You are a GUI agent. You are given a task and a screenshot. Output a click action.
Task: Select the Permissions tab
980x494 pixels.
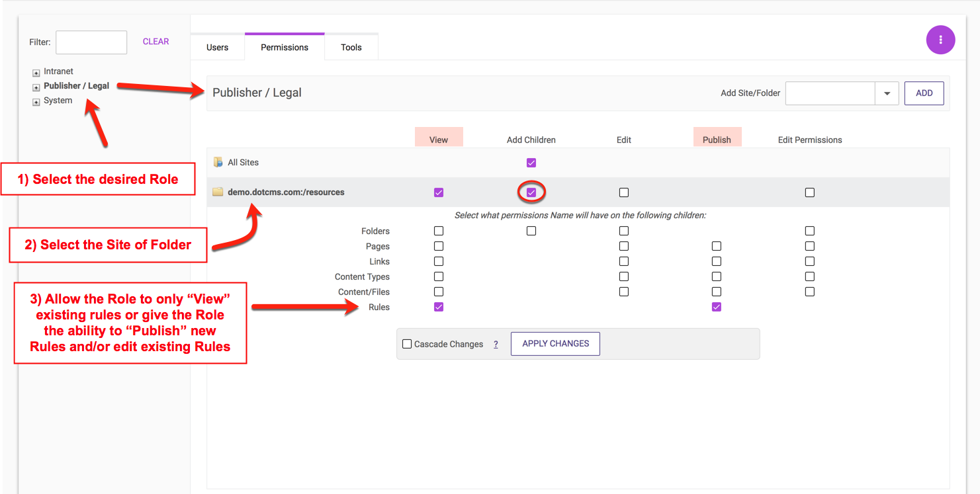285,48
